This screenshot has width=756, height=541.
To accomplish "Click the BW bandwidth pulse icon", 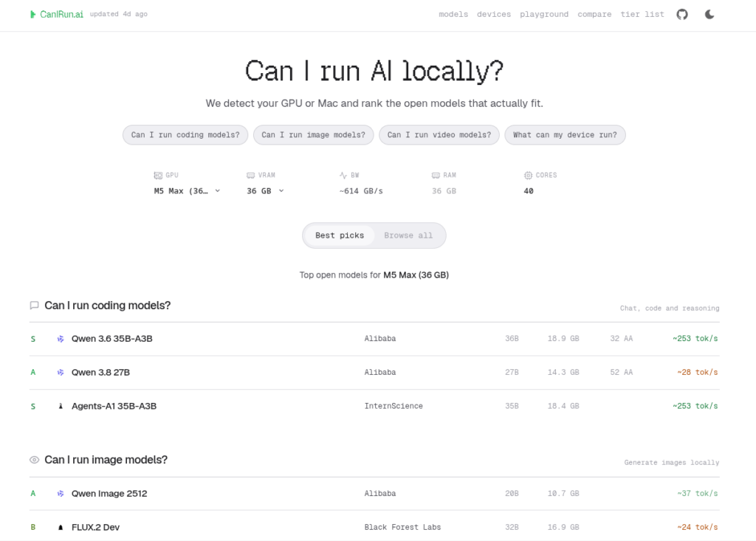I will point(343,176).
